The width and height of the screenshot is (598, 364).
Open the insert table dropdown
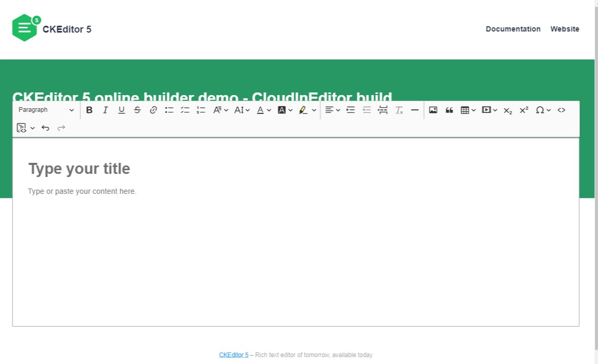pos(468,110)
